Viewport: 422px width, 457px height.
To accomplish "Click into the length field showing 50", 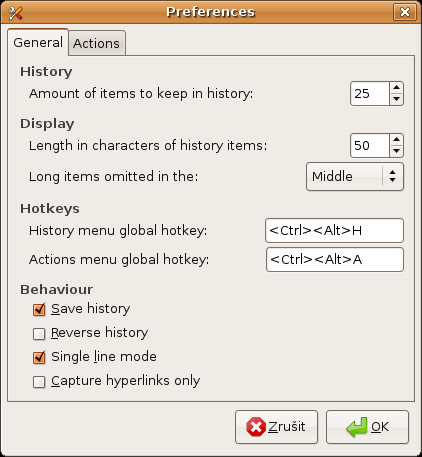I will tap(370, 146).
